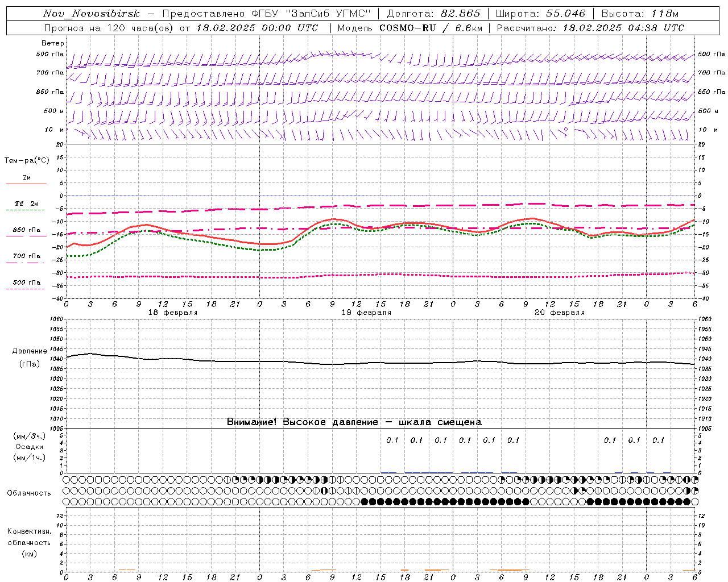Click the Td 2м legend entry
The height and width of the screenshot is (582, 728).
tap(27, 203)
